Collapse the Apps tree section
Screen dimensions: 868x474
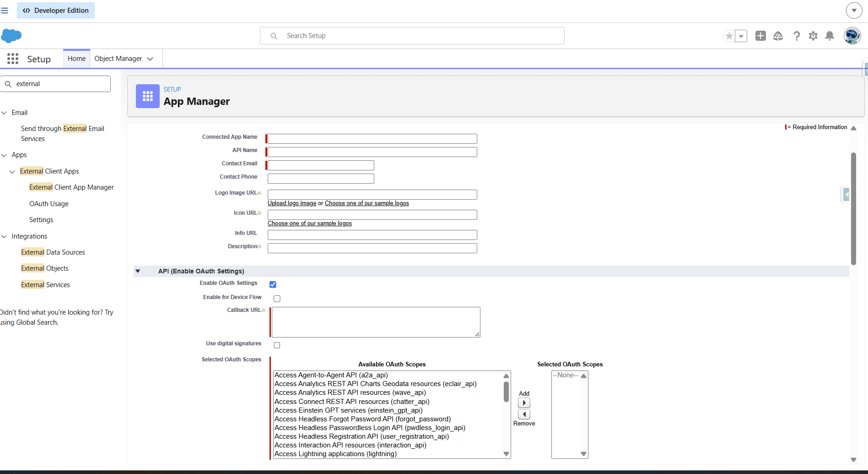coord(4,155)
